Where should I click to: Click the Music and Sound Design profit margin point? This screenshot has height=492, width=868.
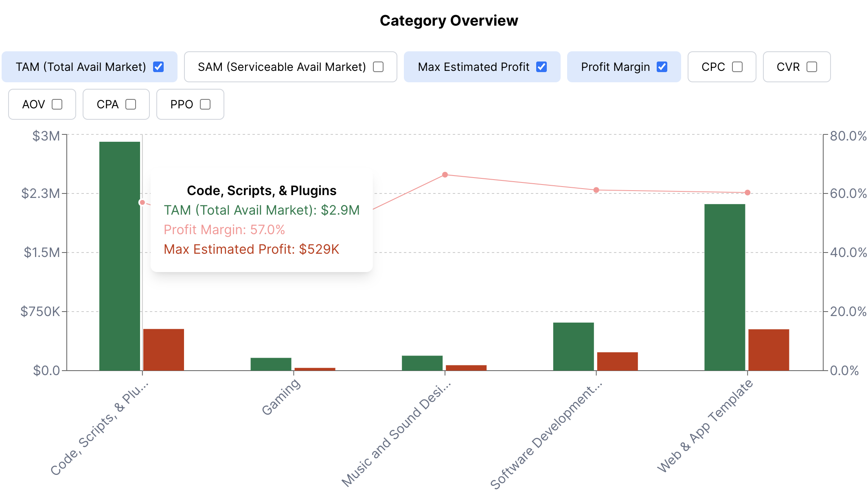445,175
